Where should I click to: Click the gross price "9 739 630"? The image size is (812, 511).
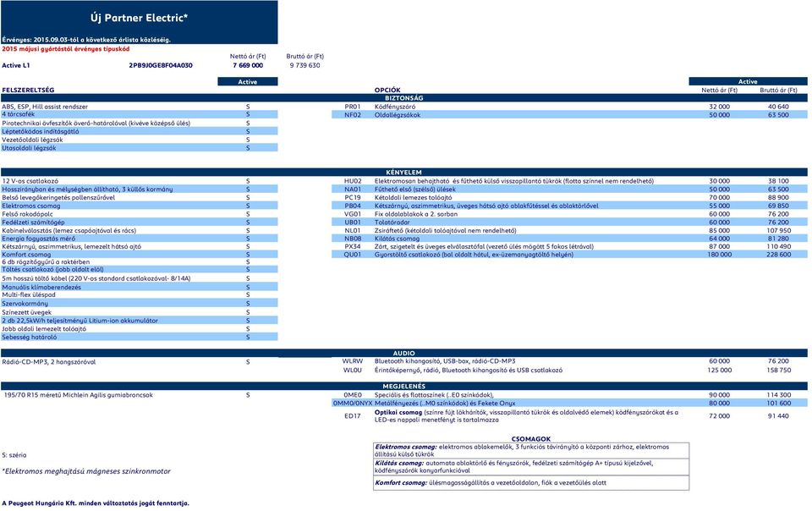[305, 66]
